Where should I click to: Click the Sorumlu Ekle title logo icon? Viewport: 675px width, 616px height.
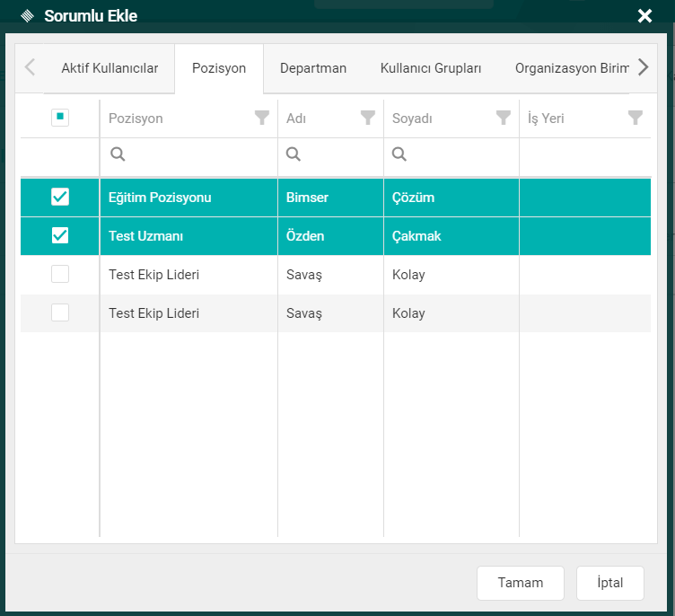[x=27, y=16]
